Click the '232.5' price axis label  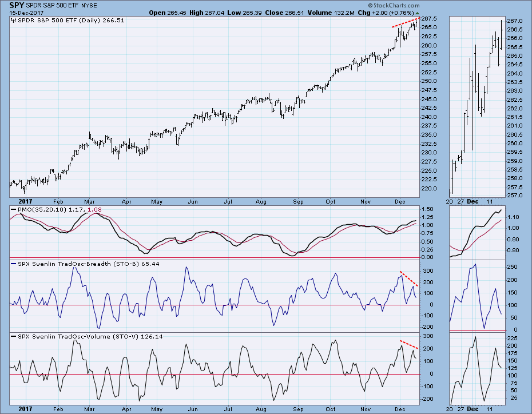429,144
